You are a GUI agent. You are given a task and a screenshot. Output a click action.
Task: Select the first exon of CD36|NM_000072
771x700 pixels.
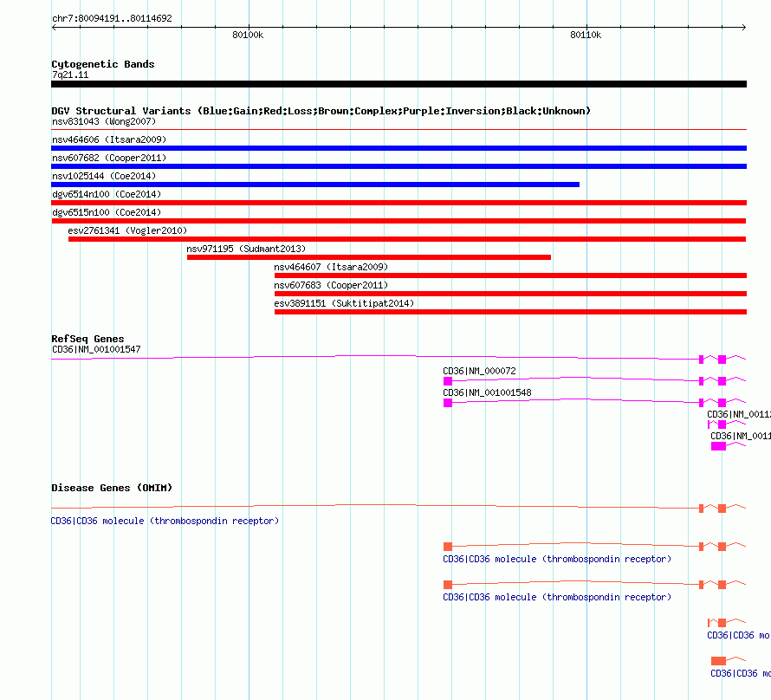point(448,381)
